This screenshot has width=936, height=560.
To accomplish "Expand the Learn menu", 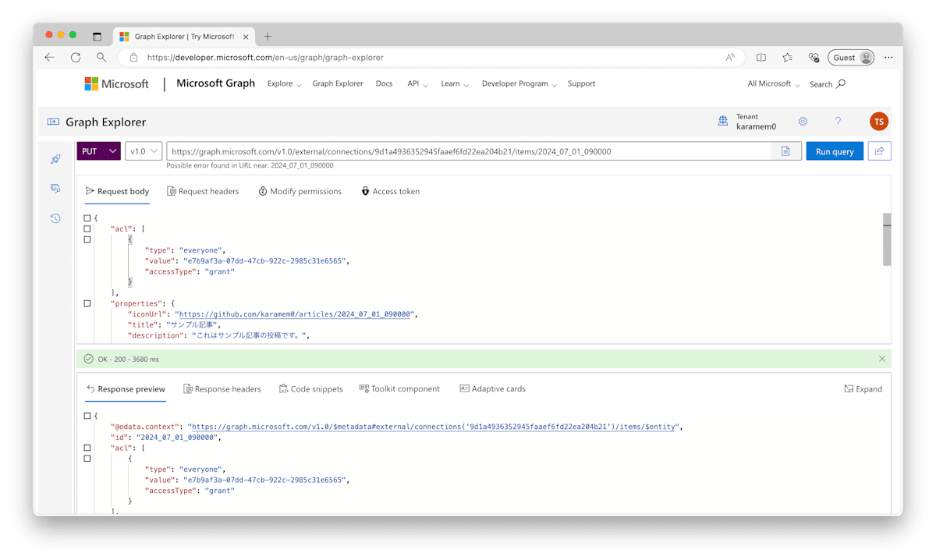I will 455,83.
